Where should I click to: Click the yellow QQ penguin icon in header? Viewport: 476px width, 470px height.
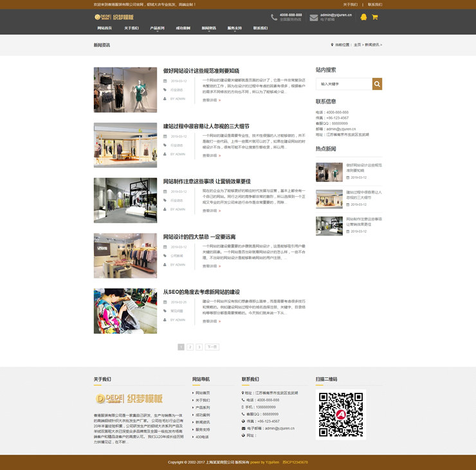tap(363, 17)
